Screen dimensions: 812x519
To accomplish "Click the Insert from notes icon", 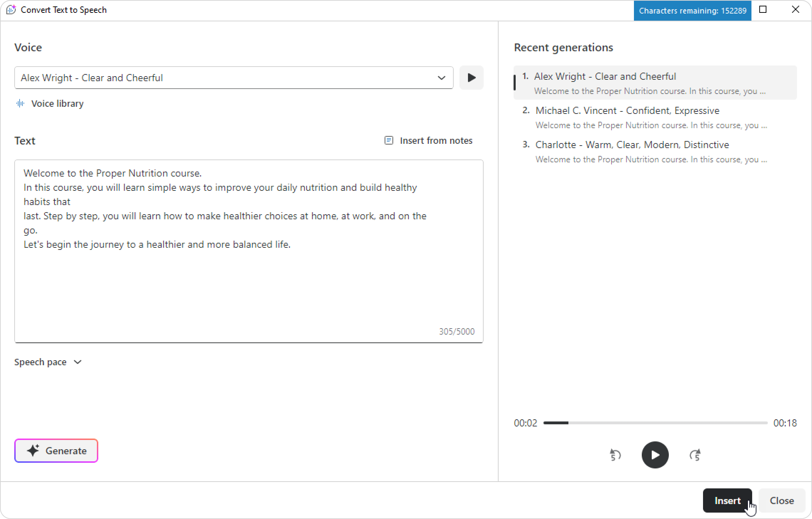I will pyautogui.click(x=389, y=141).
